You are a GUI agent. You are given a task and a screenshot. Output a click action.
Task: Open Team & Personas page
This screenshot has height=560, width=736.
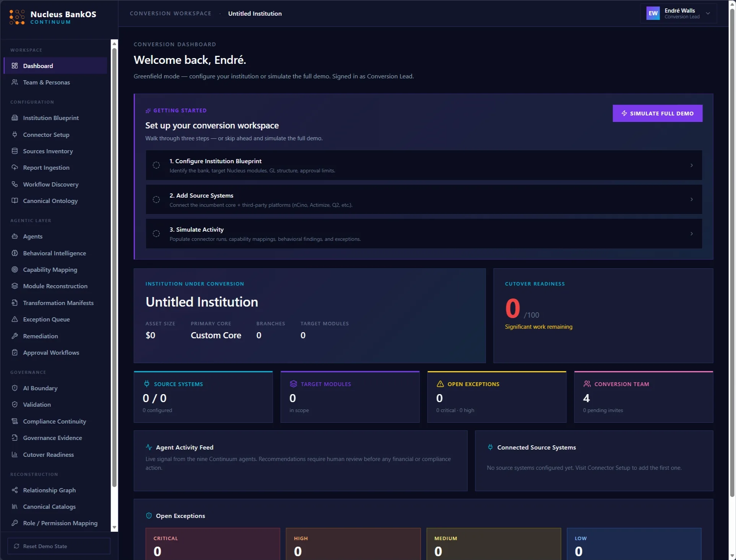(x=55, y=82)
